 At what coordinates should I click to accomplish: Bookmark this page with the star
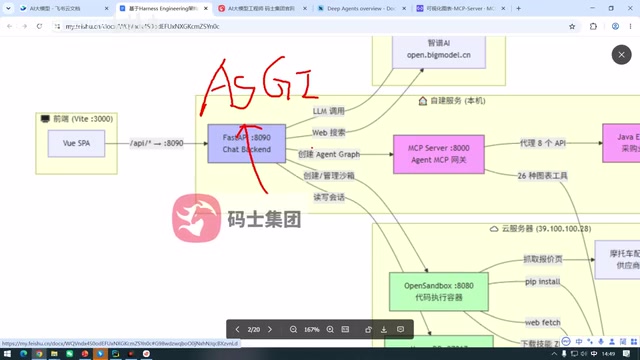pyautogui.click(x=572, y=26)
